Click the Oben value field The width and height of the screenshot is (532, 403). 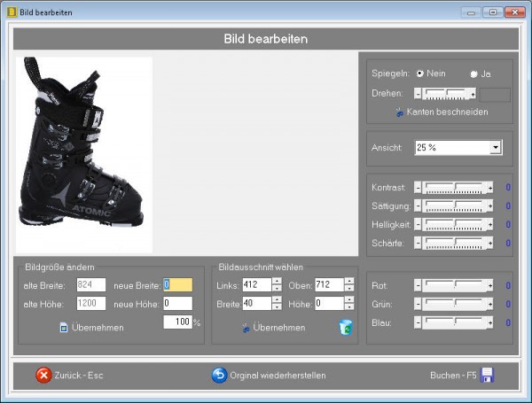pos(329,284)
